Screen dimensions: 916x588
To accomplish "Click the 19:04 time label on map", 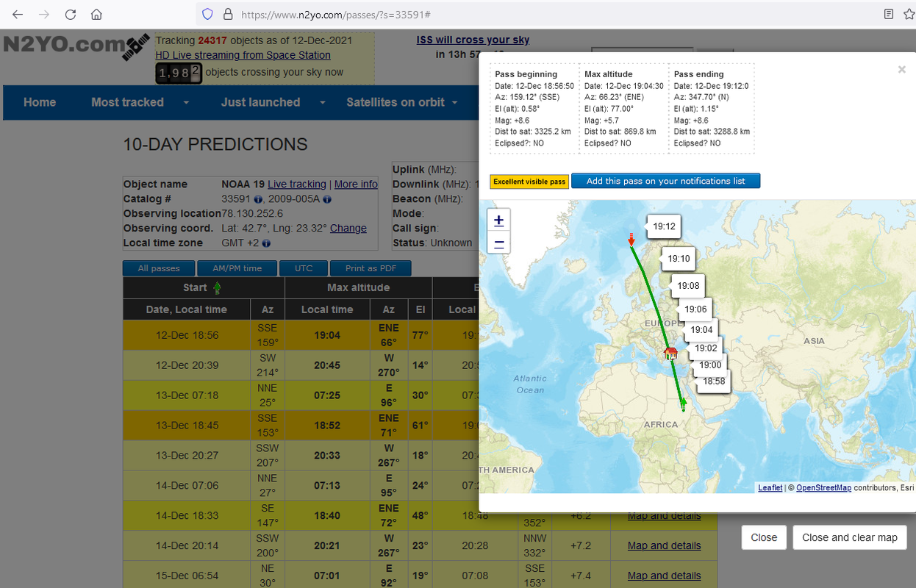I will [701, 330].
